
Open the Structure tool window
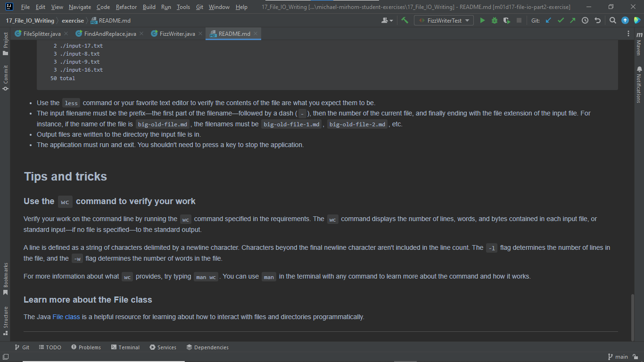pyautogui.click(x=6, y=321)
